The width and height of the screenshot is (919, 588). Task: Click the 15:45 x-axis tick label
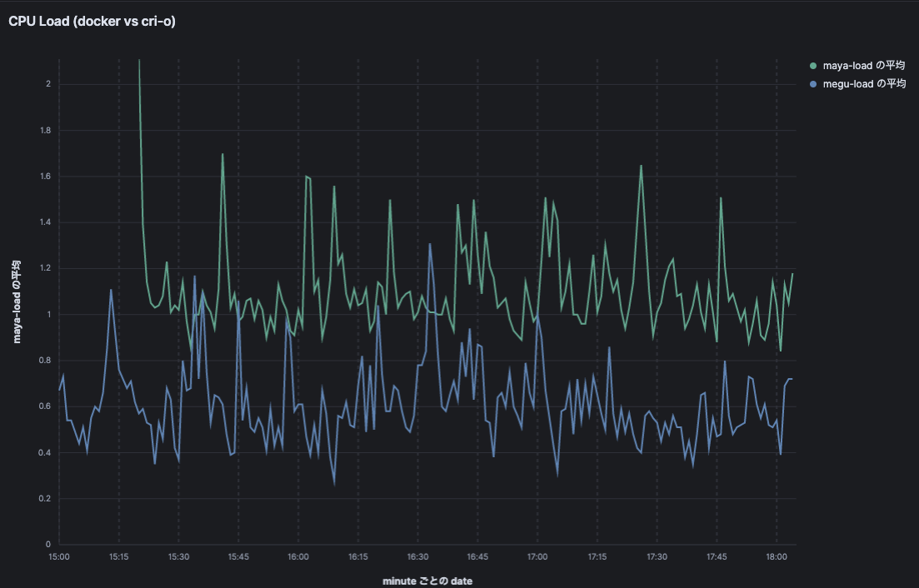[x=238, y=557]
